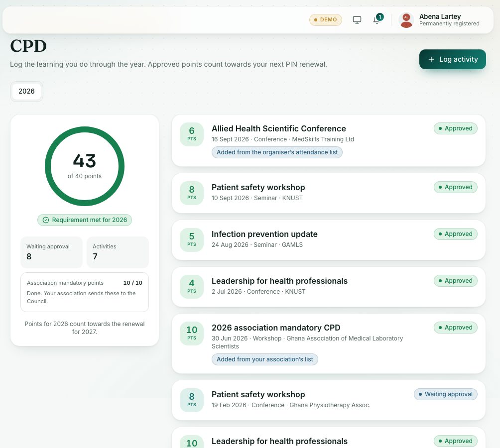The image size is (500, 448).
Task: Click the Waiting approval status badge on the 19 Feb workshop
Action: coord(446,394)
